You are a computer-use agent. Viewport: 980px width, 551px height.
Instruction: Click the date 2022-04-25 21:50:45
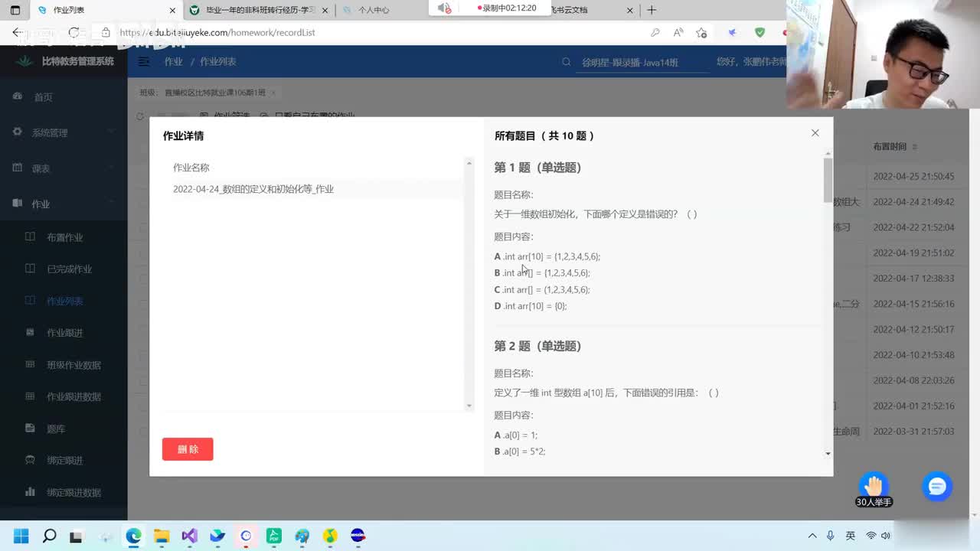tap(913, 176)
